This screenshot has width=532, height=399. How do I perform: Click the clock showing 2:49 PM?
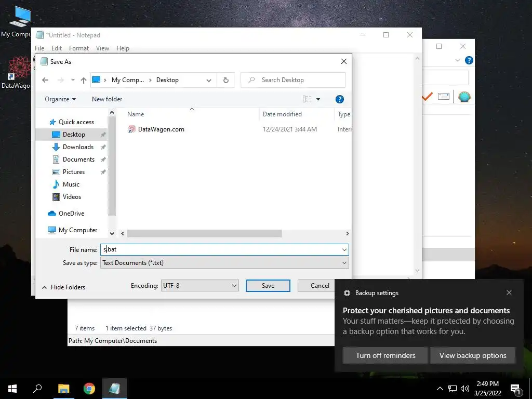[487, 384]
